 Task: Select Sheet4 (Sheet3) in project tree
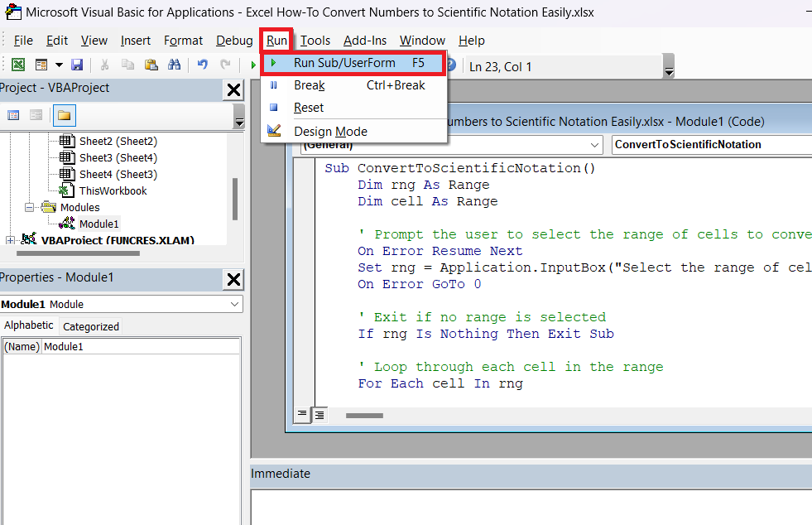(118, 174)
